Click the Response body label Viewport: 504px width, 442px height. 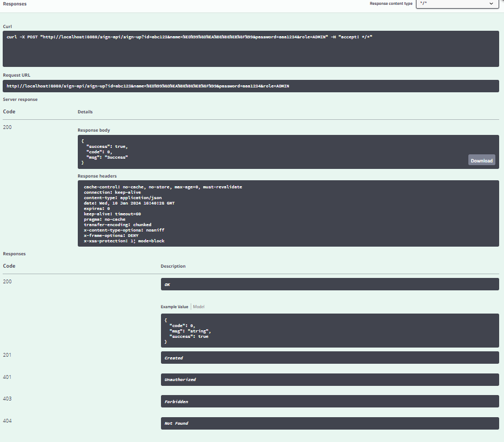coord(94,130)
